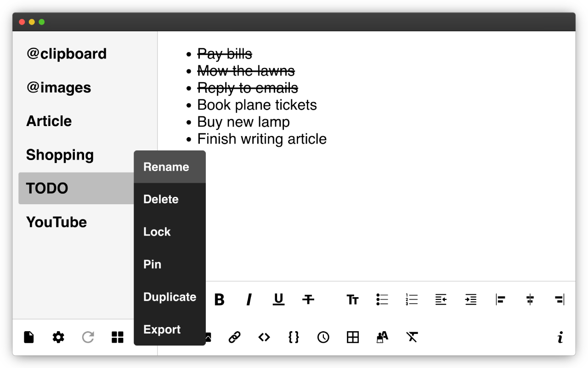Screen dimensions: 588x368
Task: Open the @clipboard note
Action: point(67,54)
